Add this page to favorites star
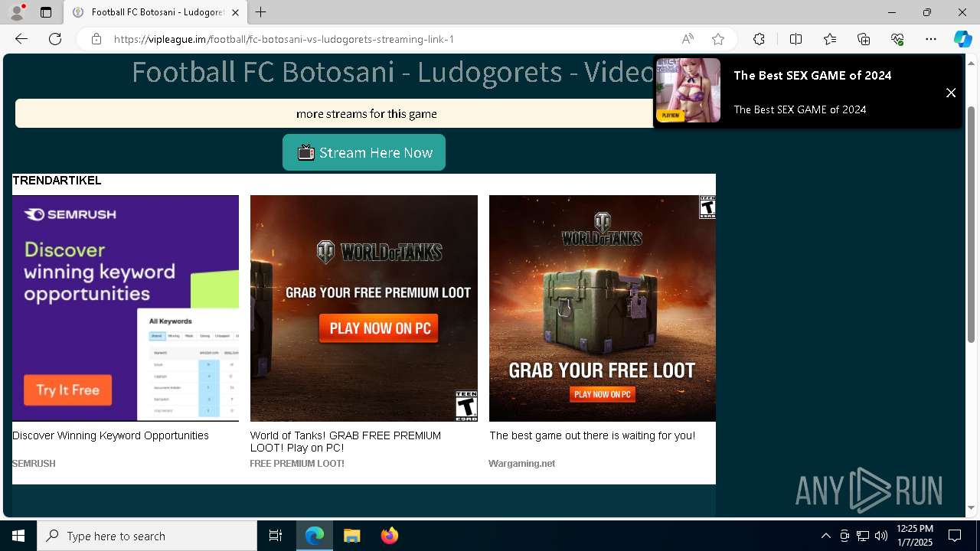The height and width of the screenshot is (551, 980). [717, 39]
